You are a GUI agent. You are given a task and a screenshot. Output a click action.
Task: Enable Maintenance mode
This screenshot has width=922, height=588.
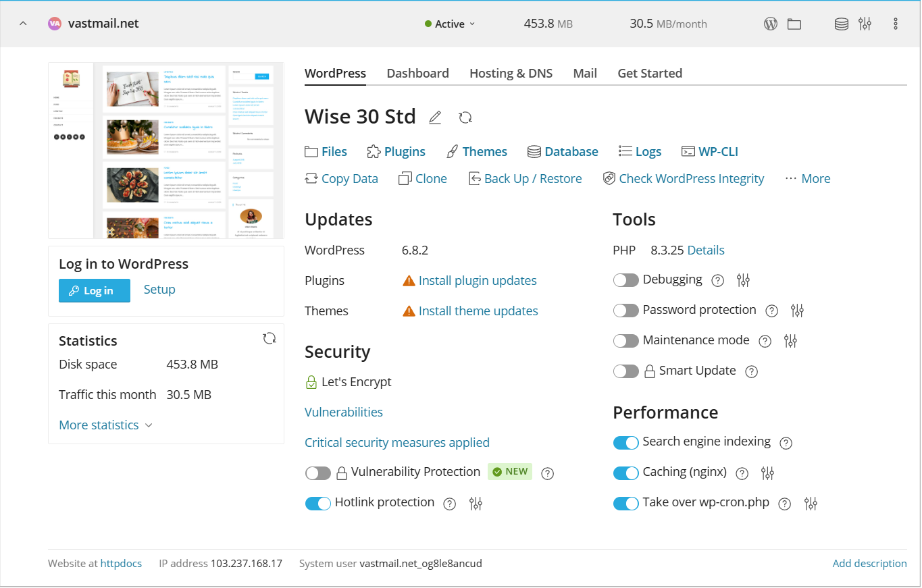[626, 341]
